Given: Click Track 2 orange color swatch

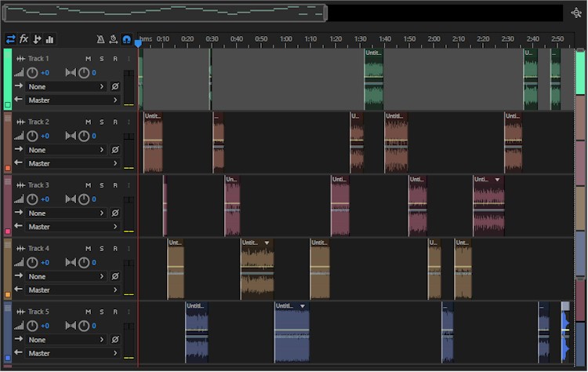Looking at the screenshot, I should click(8, 168).
